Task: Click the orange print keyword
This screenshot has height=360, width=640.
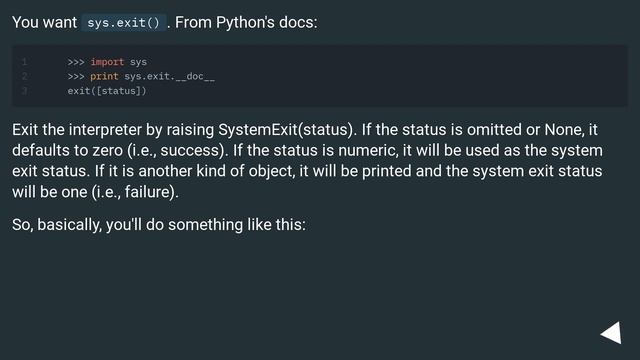Action: (104, 76)
